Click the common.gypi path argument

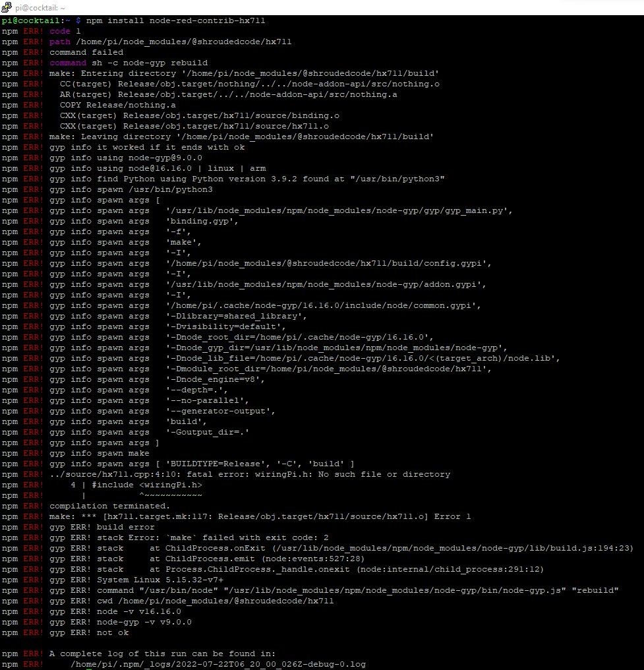coord(323,305)
